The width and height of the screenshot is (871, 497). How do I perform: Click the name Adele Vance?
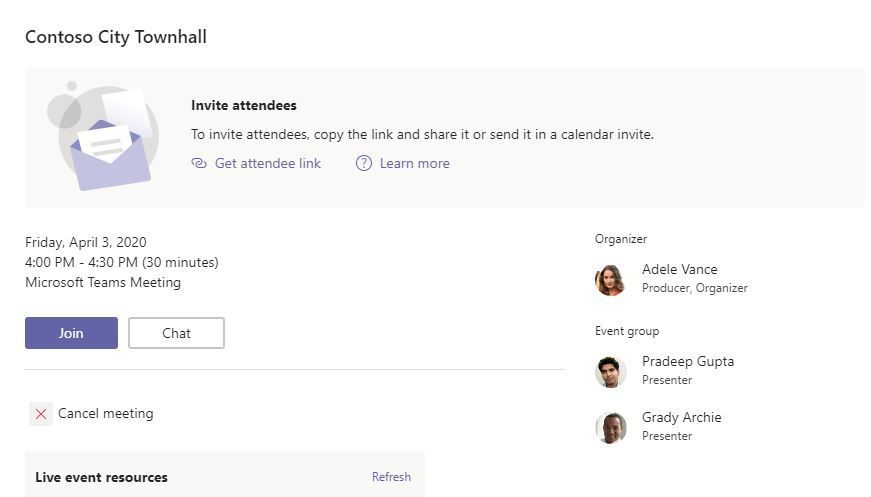(679, 269)
